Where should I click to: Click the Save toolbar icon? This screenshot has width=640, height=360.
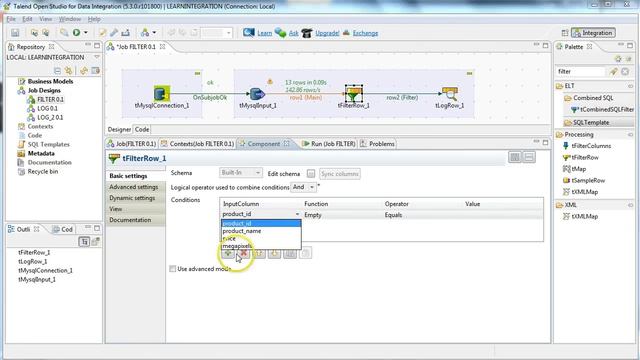click(x=15, y=33)
